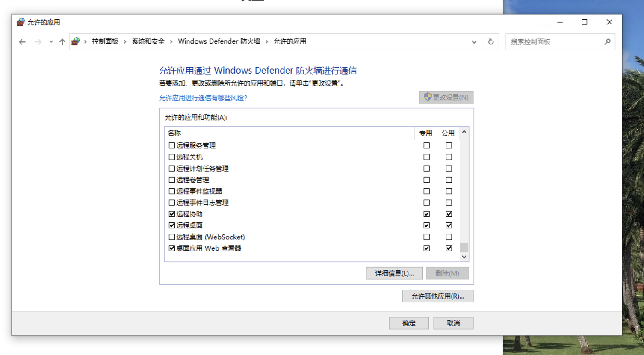Image resolution: width=644 pixels, height=355 pixels.
Task: Click list scroll down arrow
Action: pos(464,257)
